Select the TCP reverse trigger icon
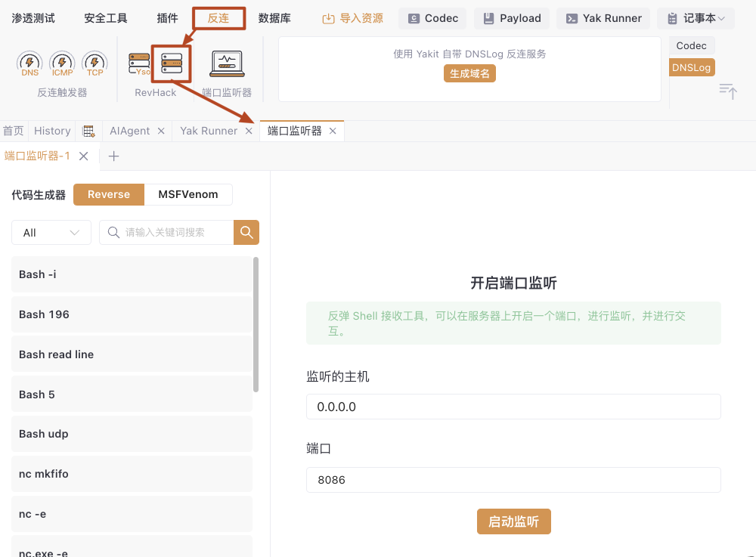The image size is (756, 557). [x=94, y=64]
